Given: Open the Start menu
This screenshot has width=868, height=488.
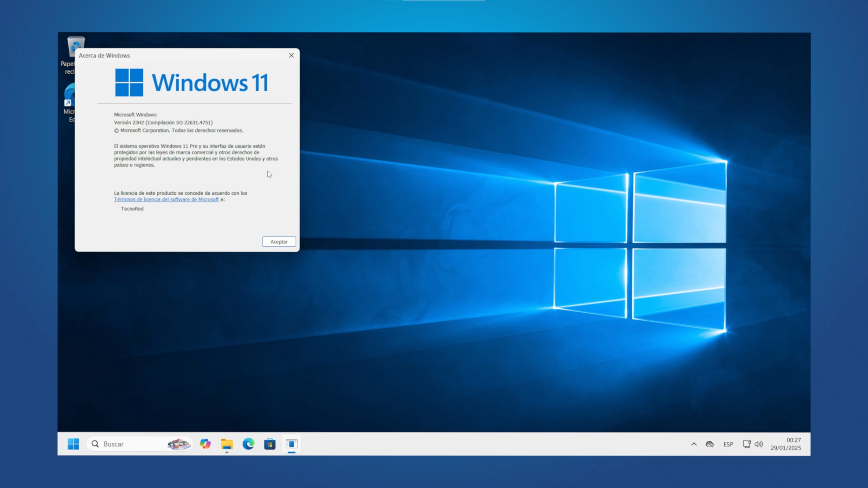Looking at the screenshot, I should (73, 444).
